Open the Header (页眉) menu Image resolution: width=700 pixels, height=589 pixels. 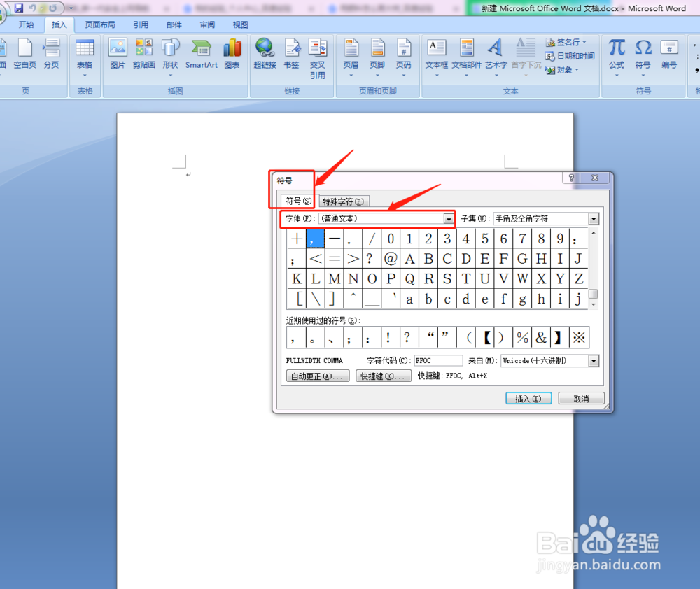click(351, 57)
